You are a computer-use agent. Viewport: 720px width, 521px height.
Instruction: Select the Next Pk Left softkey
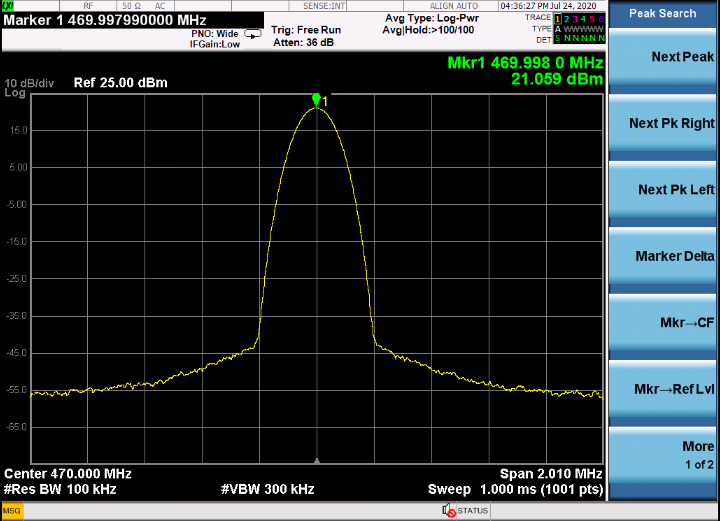tap(662, 189)
